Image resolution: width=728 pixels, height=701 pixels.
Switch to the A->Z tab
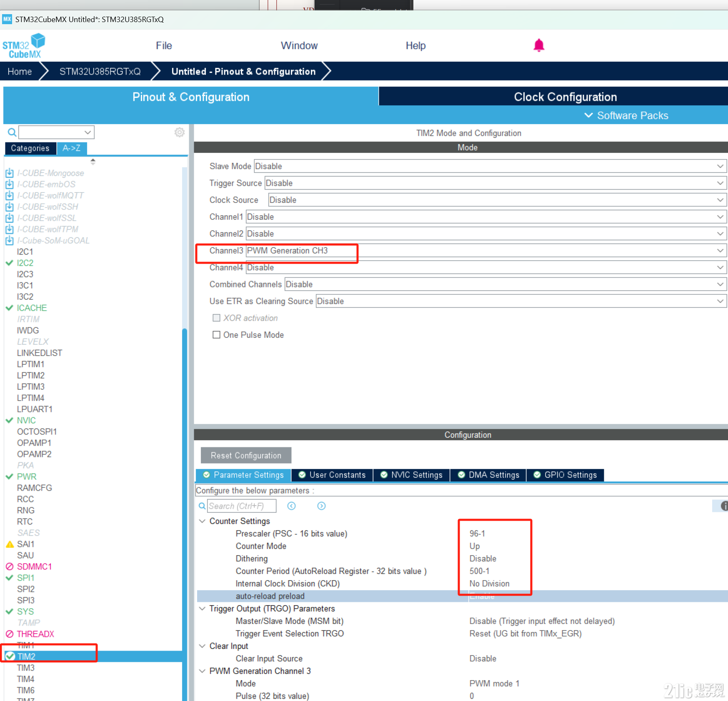pyautogui.click(x=72, y=148)
